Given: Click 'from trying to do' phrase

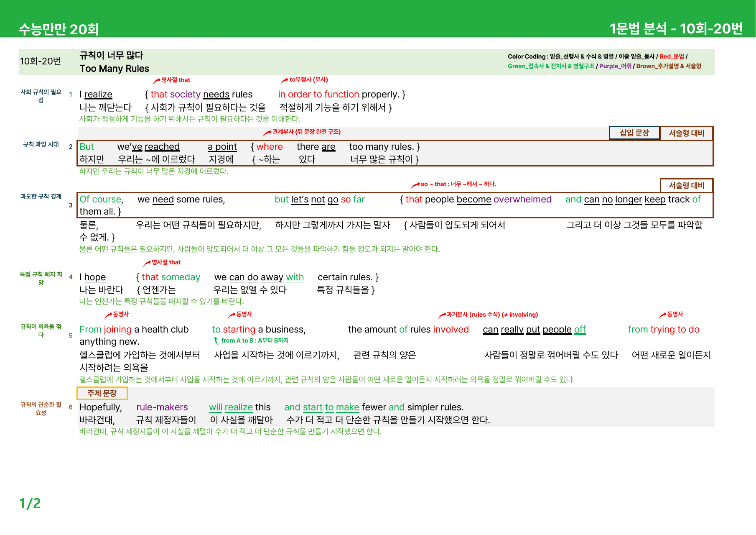Looking at the screenshot, I should (x=664, y=330).
